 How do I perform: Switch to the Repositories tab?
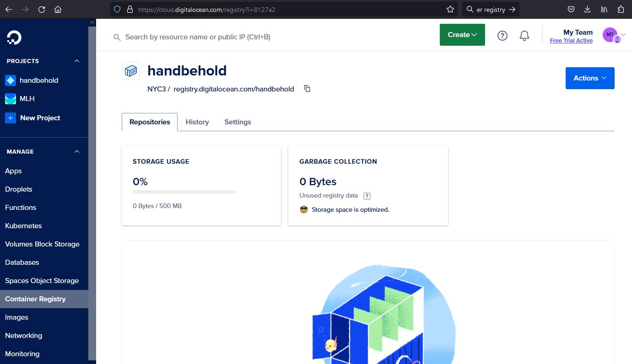(150, 122)
